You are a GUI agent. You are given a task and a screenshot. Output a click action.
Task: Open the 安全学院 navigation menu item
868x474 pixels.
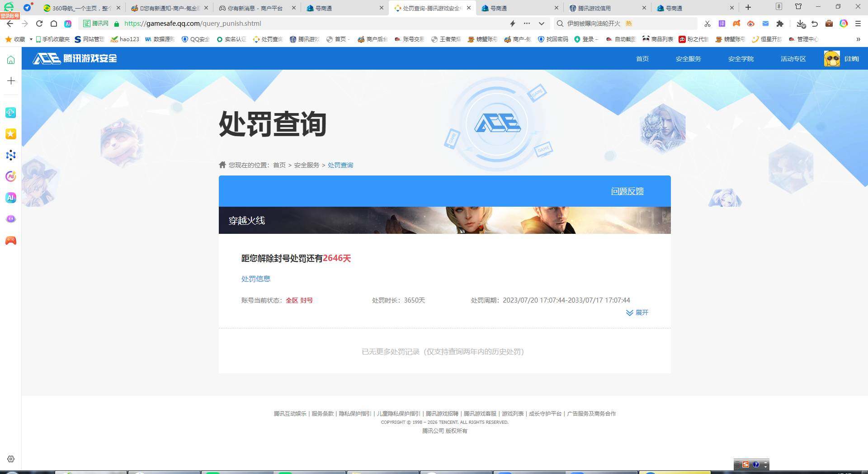point(741,58)
